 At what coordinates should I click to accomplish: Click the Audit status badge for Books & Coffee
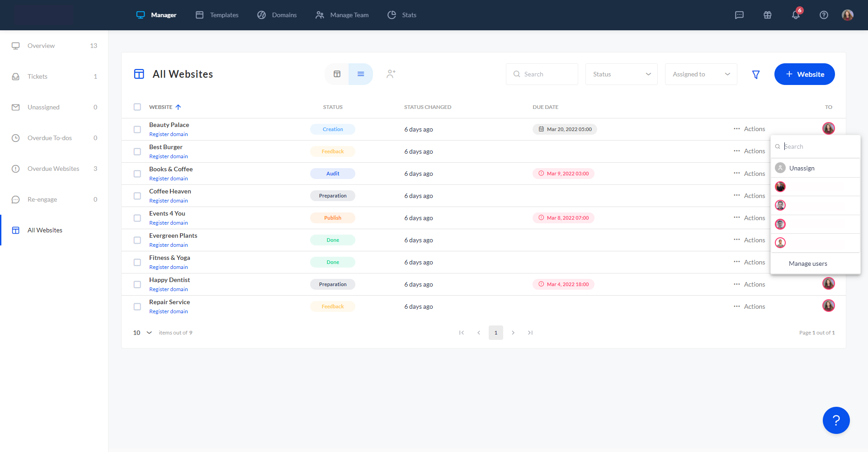(x=333, y=174)
